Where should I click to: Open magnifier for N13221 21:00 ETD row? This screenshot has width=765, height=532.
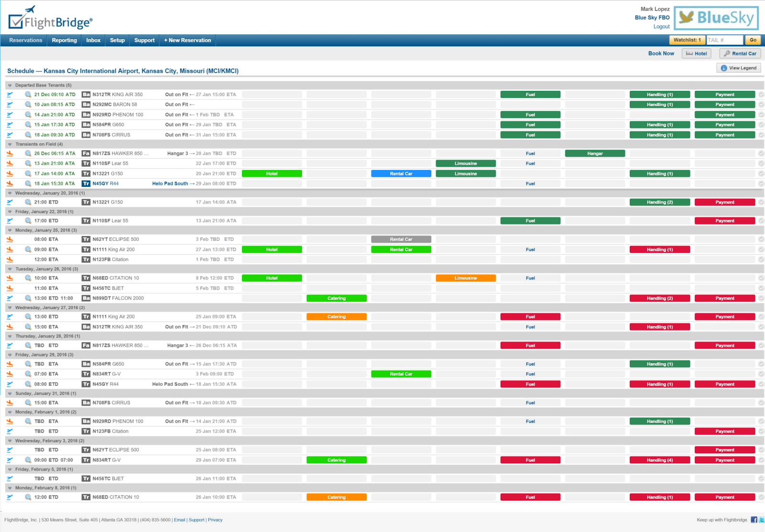(x=28, y=202)
